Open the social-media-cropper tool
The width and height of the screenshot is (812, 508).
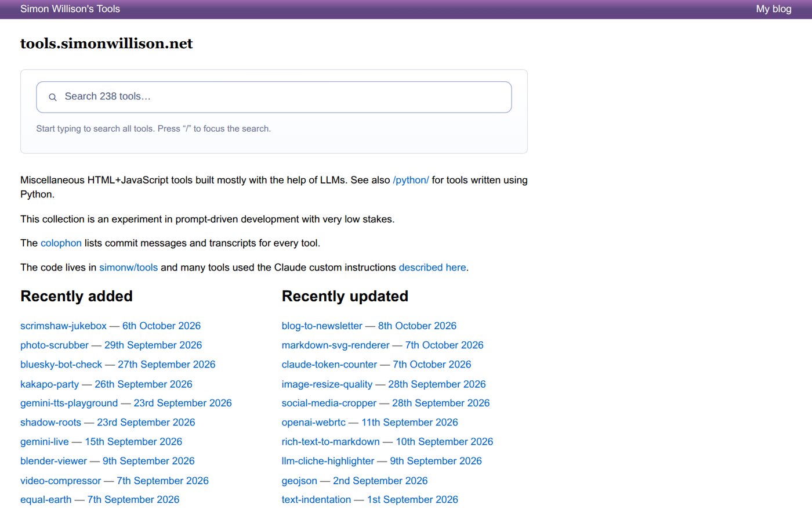(329, 403)
